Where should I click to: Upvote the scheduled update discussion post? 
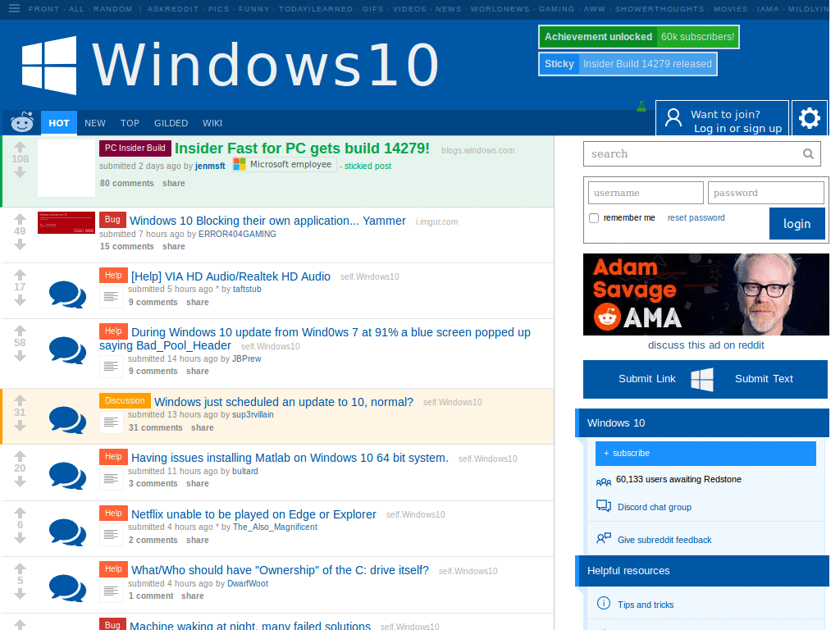coord(20,399)
